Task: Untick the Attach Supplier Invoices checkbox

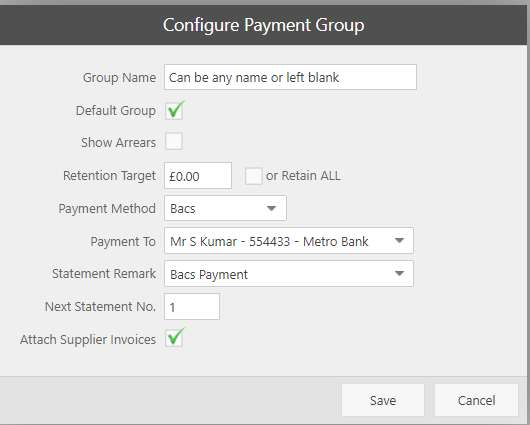Action: coord(174,338)
